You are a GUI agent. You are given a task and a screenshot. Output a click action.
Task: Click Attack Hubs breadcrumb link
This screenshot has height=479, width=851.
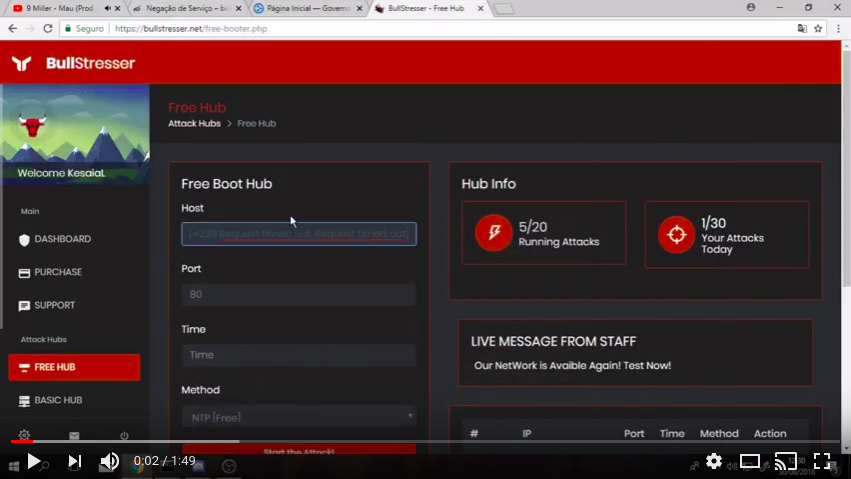pos(194,124)
